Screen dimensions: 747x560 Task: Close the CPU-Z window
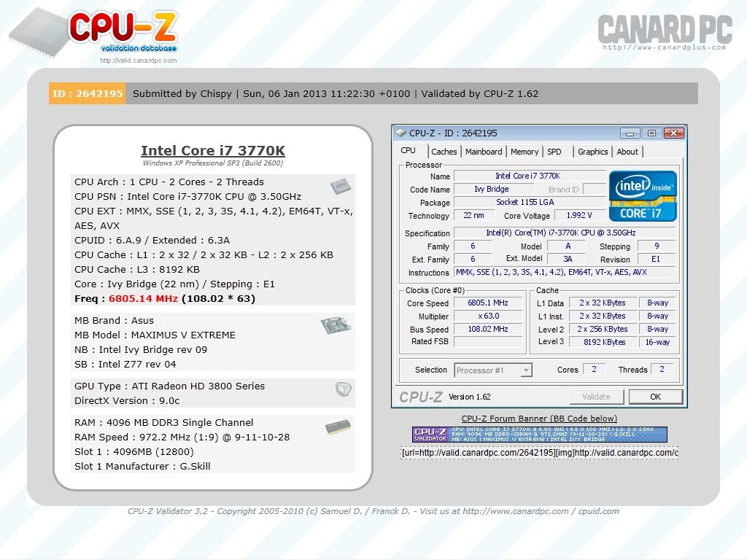(x=673, y=133)
